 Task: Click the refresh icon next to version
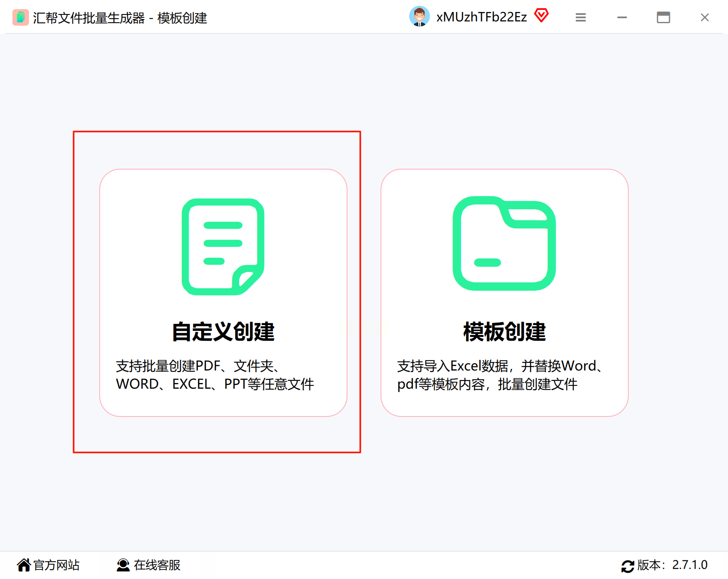click(x=628, y=566)
